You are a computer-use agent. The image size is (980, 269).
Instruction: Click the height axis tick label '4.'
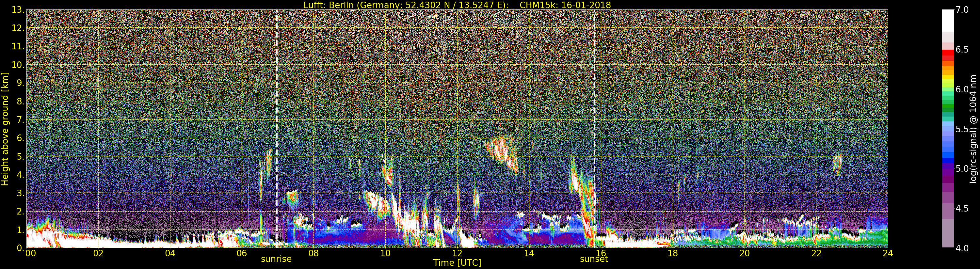(21, 175)
